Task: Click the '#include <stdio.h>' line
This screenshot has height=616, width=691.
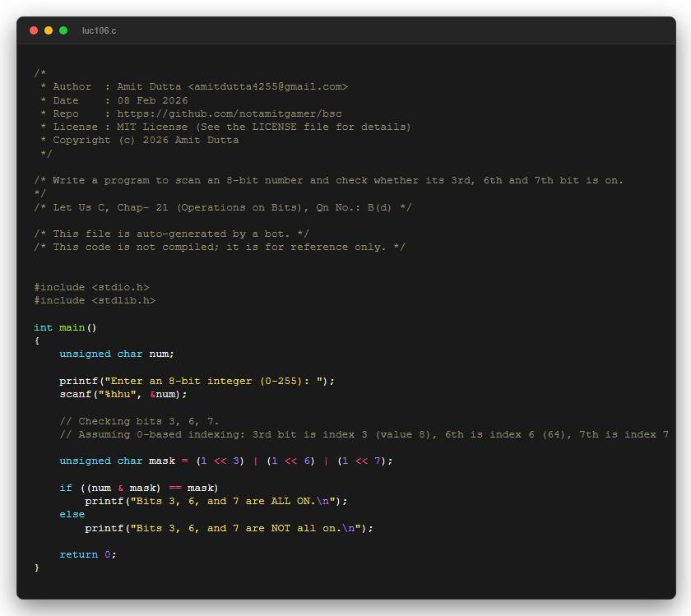Action: pyautogui.click(x=91, y=287)
